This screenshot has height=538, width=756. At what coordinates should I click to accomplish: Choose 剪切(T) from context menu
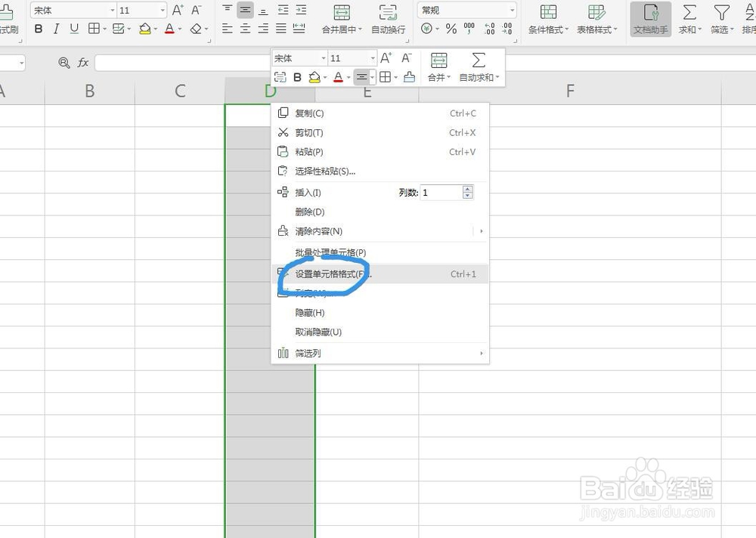(x=380, y=132)
